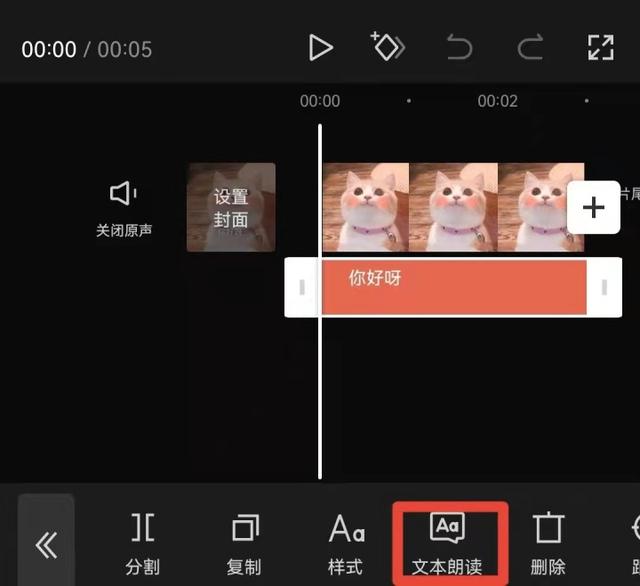Choose the 分割 split tool
The image size is (640, 586).
[143, 543]
